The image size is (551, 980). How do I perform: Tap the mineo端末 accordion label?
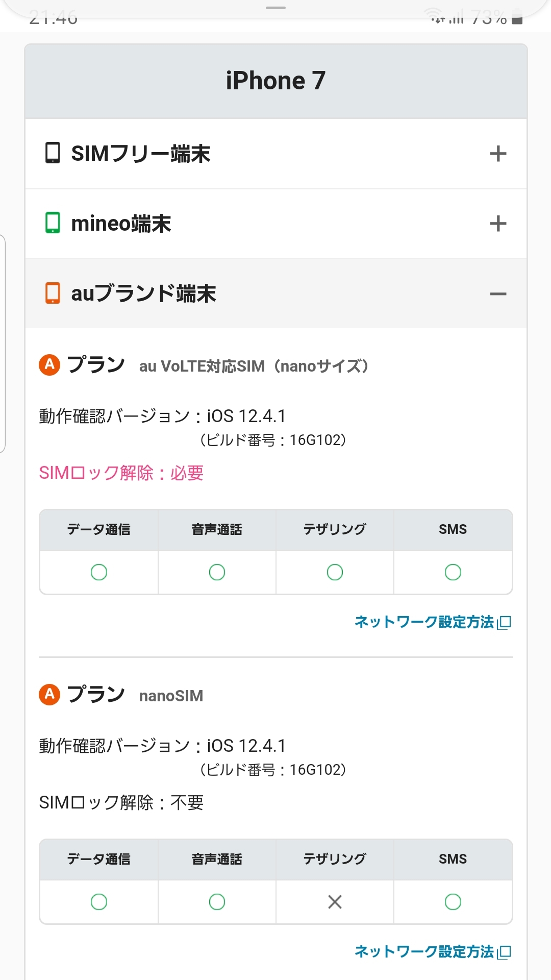121,224
